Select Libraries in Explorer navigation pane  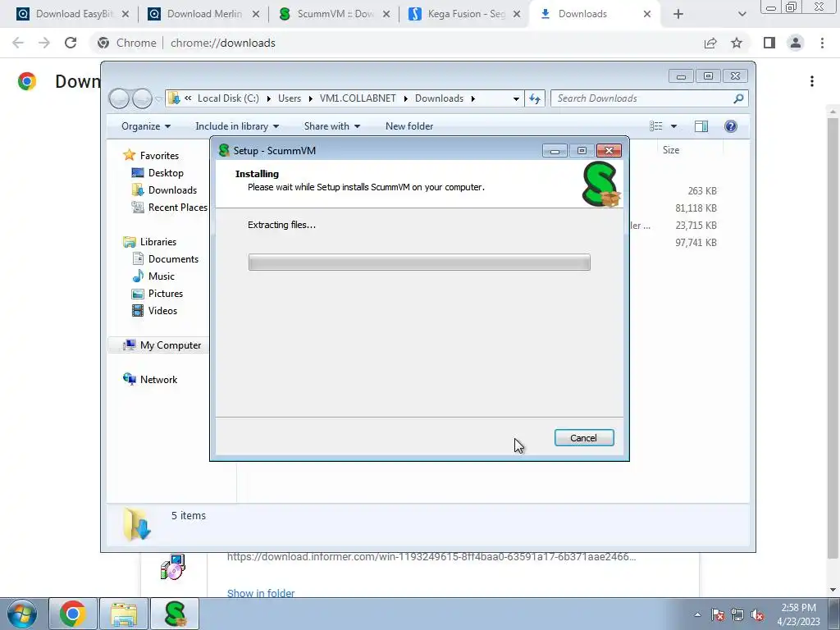pyautogui.click(x=158, y=242)
